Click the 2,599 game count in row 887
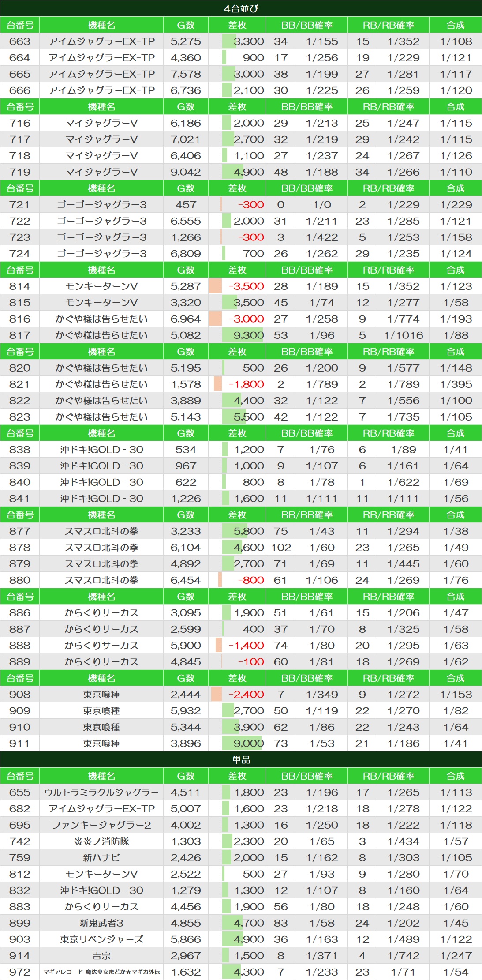 pyautogui.click(x=186, y=629)
